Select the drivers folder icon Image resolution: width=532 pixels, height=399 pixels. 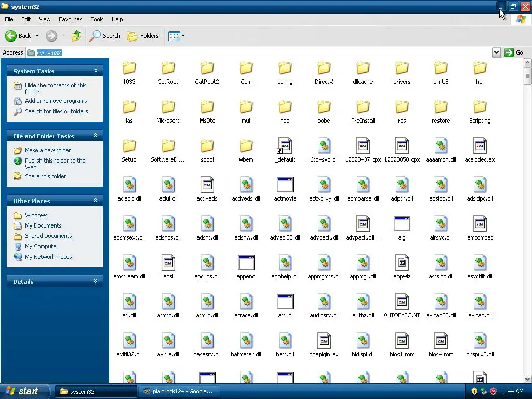coord(402,68)
